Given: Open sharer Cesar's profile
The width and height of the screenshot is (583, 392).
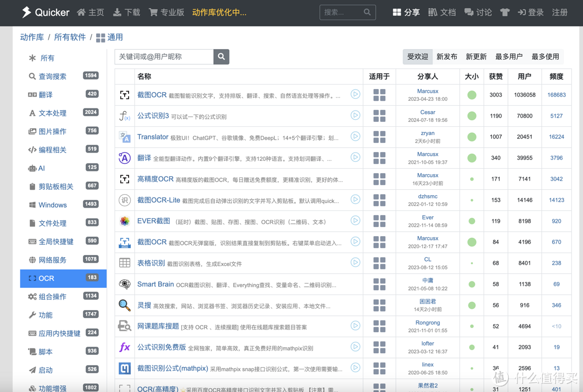Looking at the screenshot, I should pos(428,112).
